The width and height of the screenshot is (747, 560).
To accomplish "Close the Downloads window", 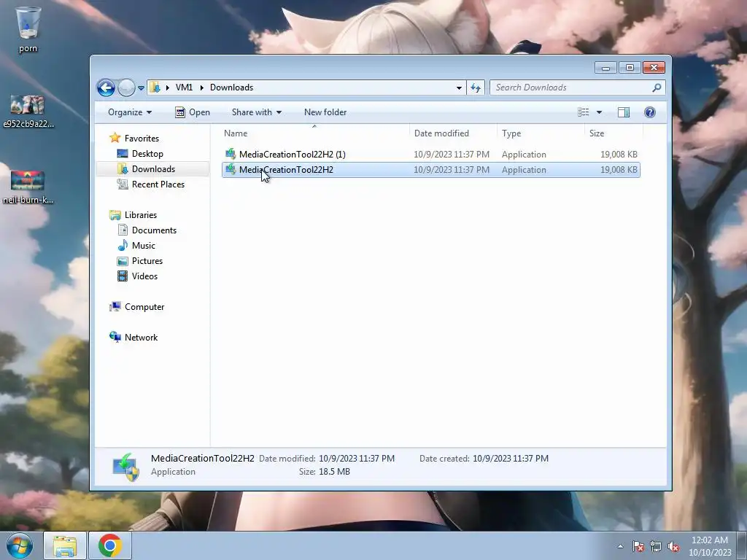I will coord(654,68).
